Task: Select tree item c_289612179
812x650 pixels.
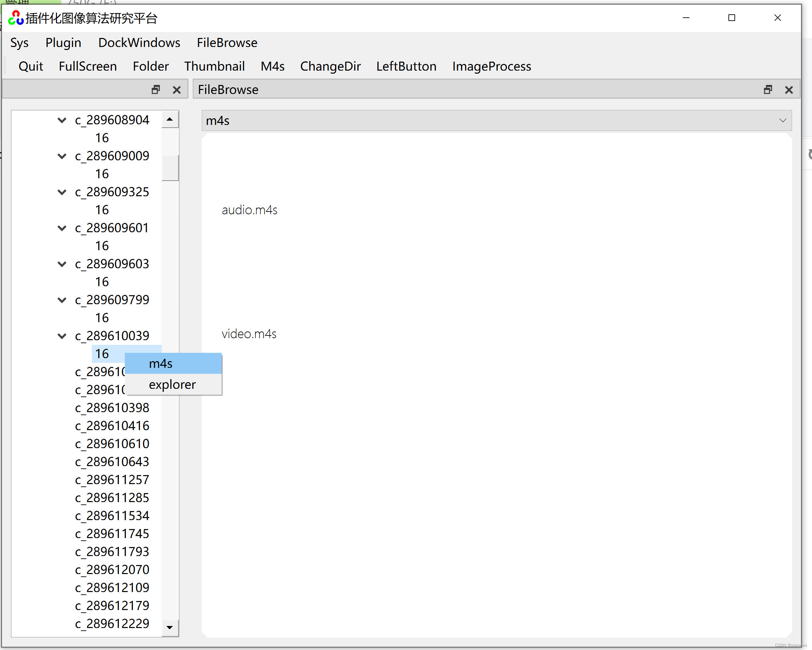Action: click(x=112, y=606)
